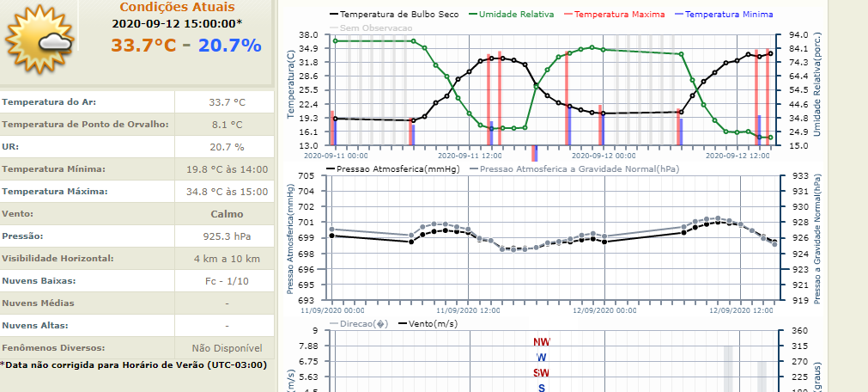The height and width of the screenshot is (392, 868).
Task: Click the SW compass label in wind chart
Action: pyautogui.click(x=542, y=372)
